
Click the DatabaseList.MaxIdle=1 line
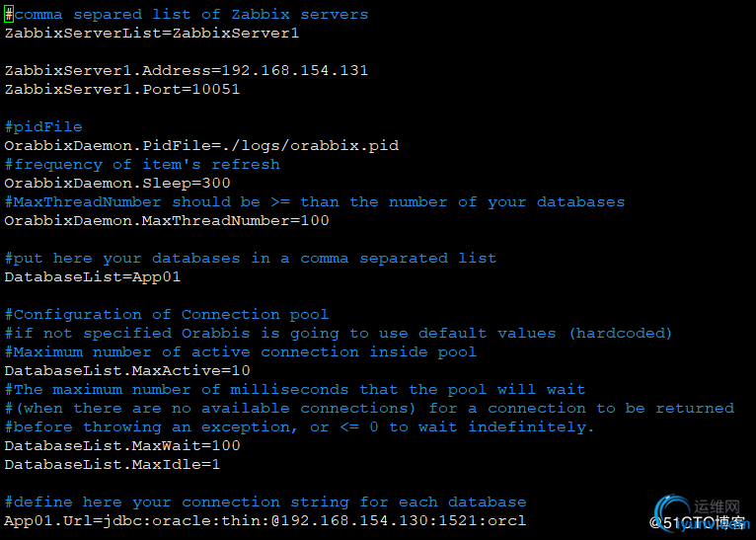click(112, 465)
